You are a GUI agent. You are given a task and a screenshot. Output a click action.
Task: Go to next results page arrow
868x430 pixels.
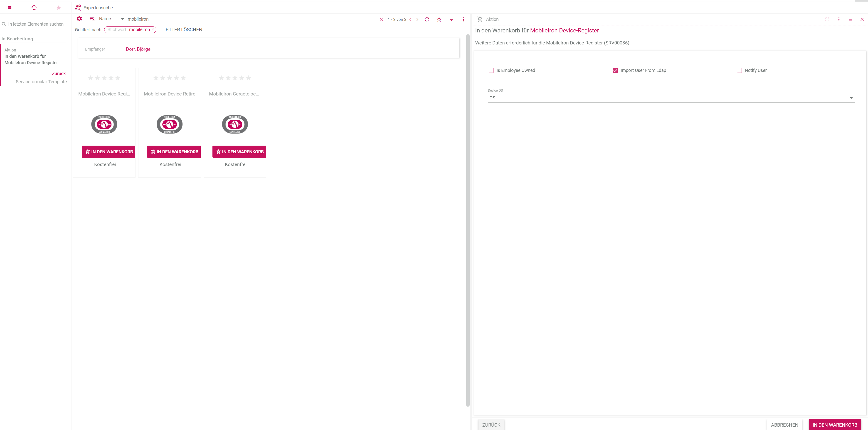(417, 19)
